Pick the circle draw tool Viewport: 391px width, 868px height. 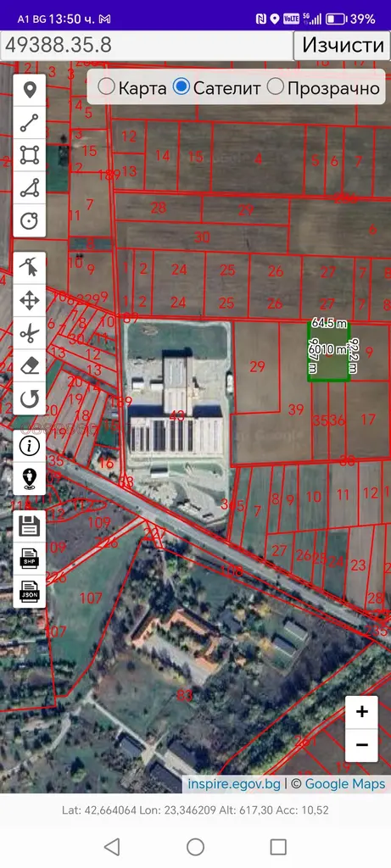[x=30, y=220]
